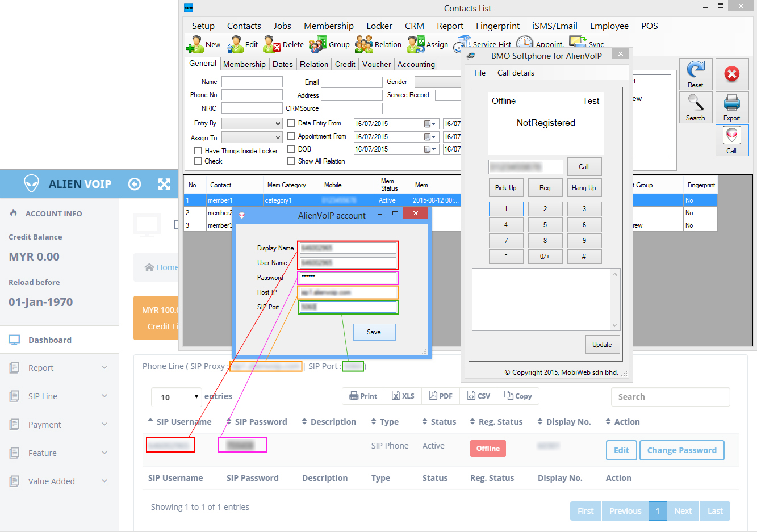Open Call details menu in softphone
Screen dimensions: 757x532
516,73
